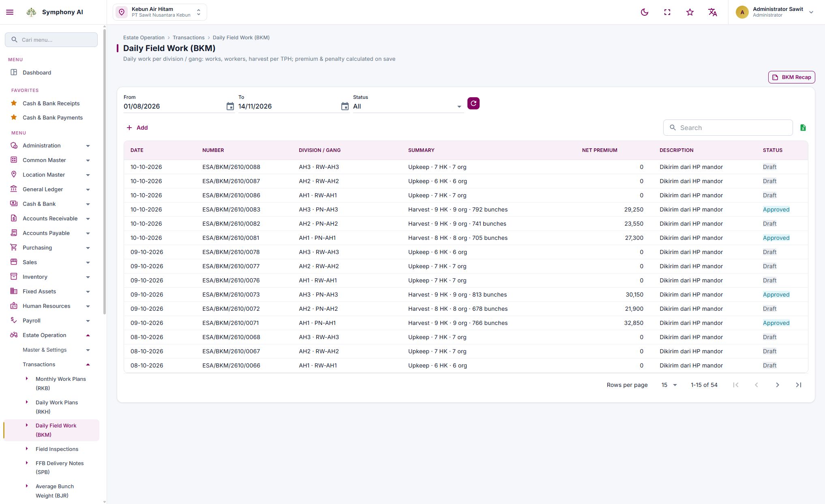Click the Add button
This screenshot has height=504, width=825.
pyautogui.click(x=137, y=128)
